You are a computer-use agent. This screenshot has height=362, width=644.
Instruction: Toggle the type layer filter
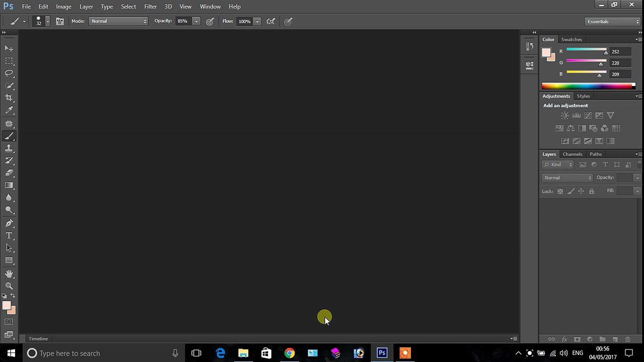pos(605,164)
